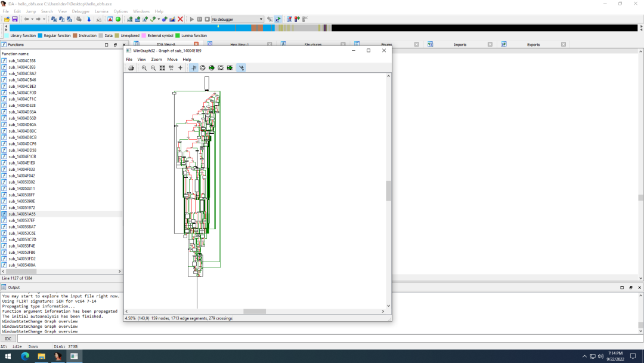The height and width of the screenshot is (363, 644).
Task: Click the green circle icon in IDA toolbar
Action: pyautogui.click(x=118, y=19)
